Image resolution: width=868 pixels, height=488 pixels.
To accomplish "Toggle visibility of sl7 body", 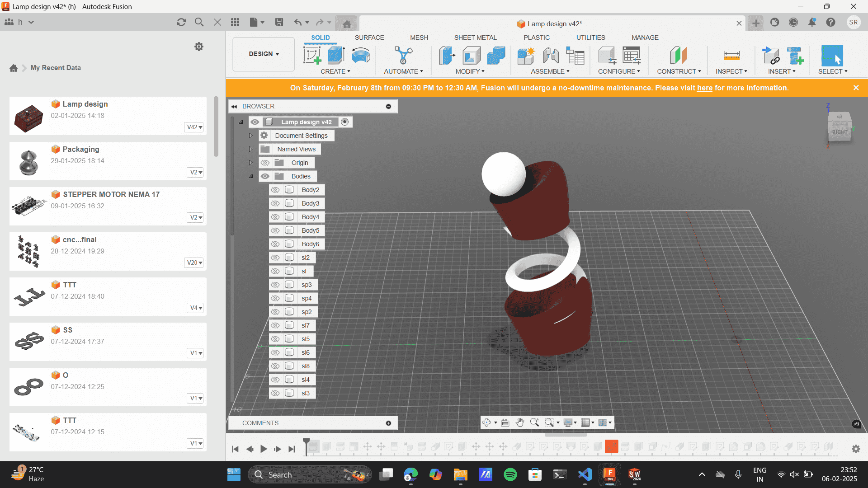I will [x=275, y=325].
